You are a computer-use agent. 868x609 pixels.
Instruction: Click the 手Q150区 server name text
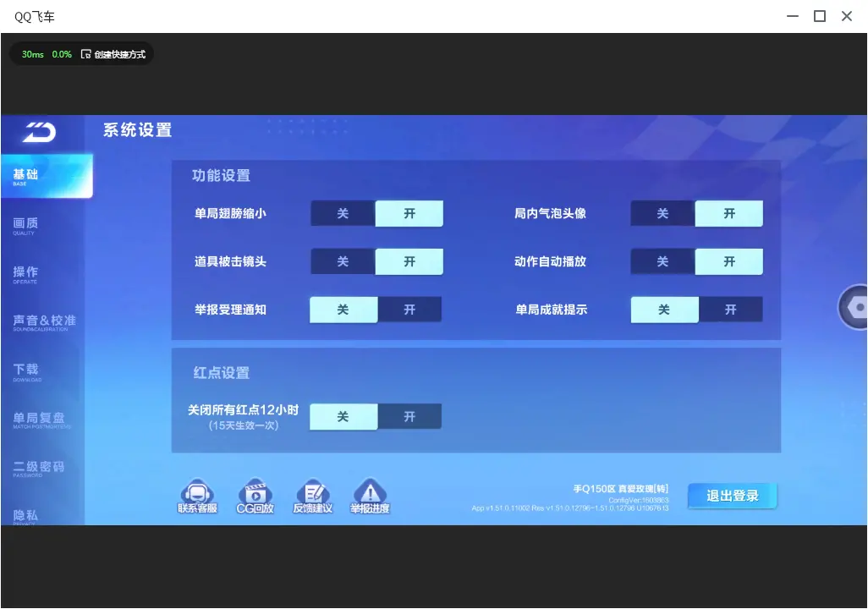621,489
